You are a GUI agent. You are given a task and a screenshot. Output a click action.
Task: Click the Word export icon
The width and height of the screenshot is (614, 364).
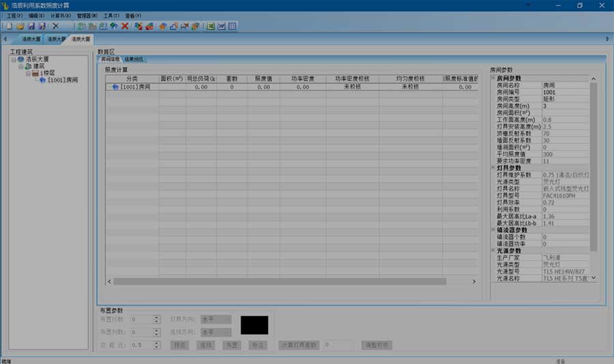click(x=222, y=26)
